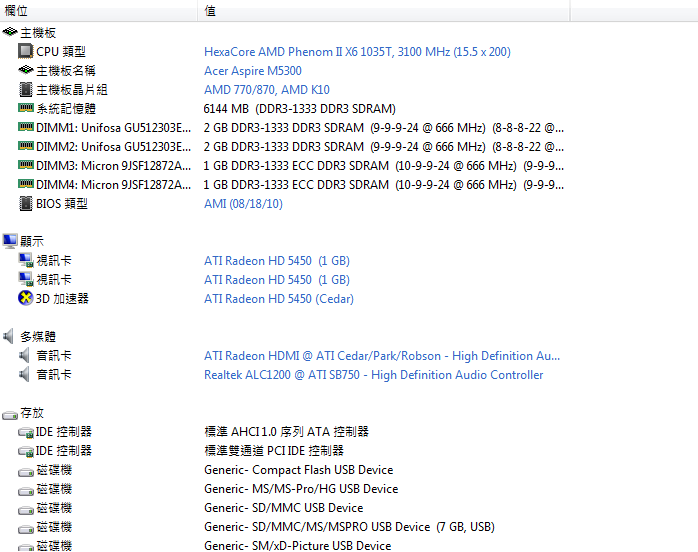Click the CPU 類型 chip icon

[25, 51]
